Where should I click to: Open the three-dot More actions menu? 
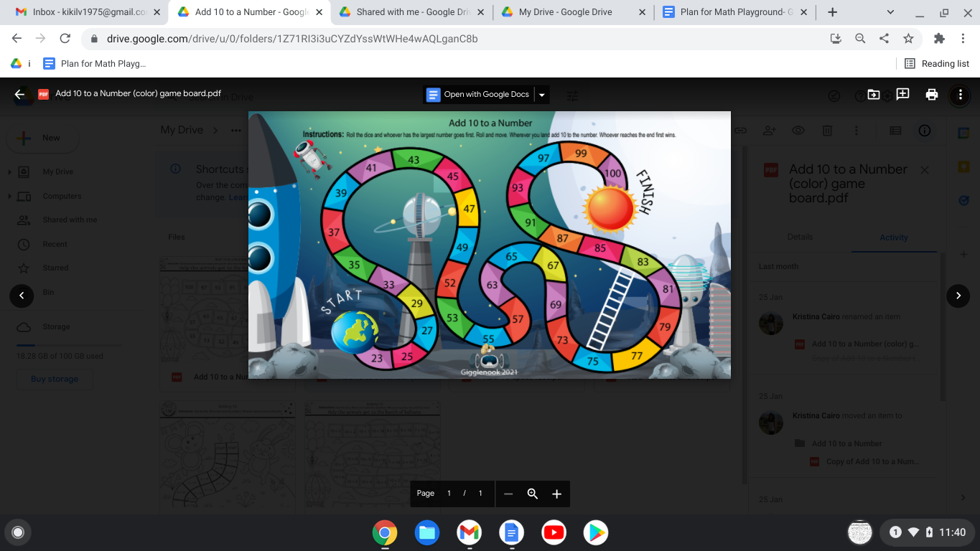[x=960, y=94]
